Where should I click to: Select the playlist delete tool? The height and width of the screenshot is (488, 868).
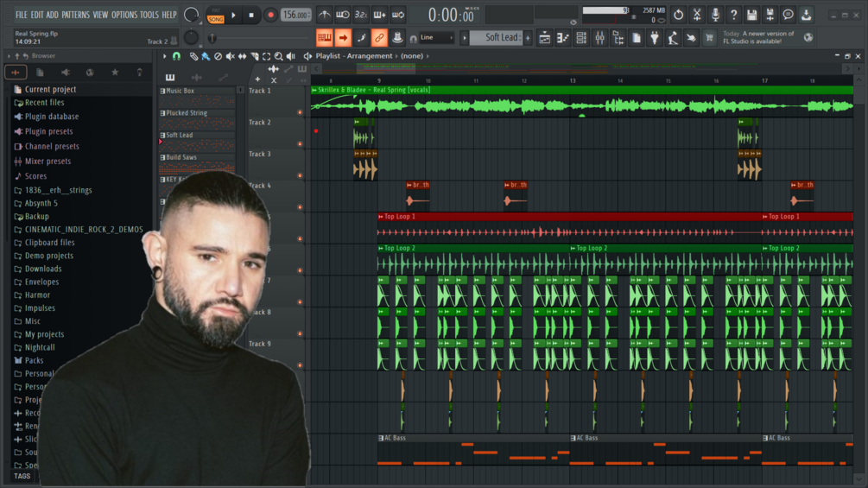(x=219, y=56)
